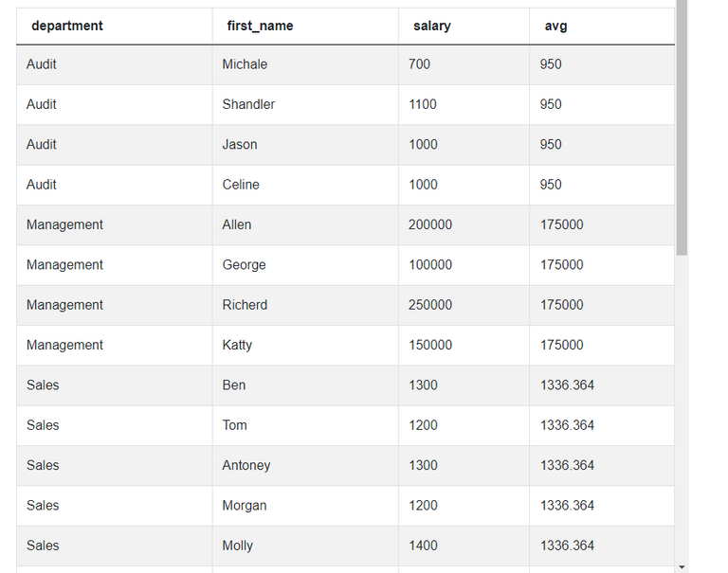728x573 pixels.
Task: Click the Allen name cell
Action: 237,224
